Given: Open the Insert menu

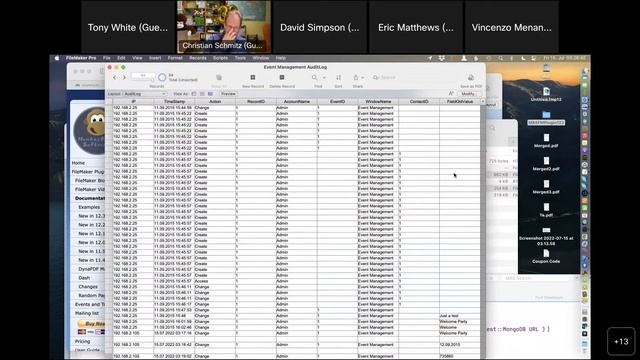Looking at the screenshot, I should (x=155, y=58).
